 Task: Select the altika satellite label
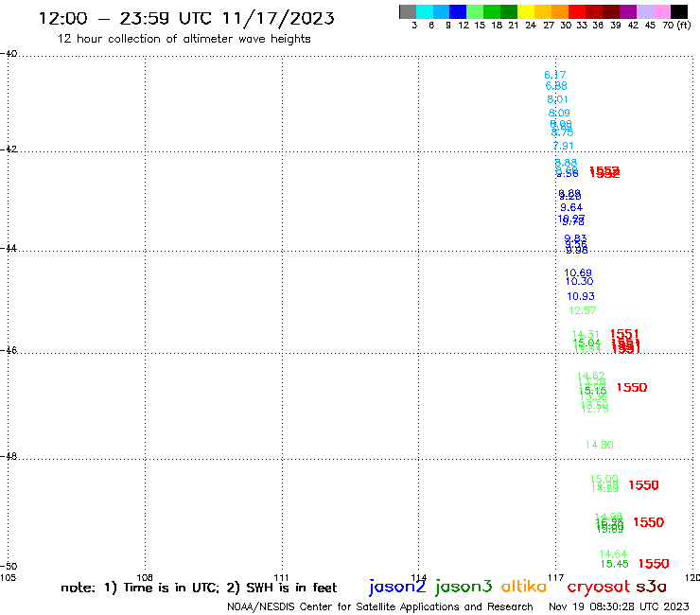[523, 587]
